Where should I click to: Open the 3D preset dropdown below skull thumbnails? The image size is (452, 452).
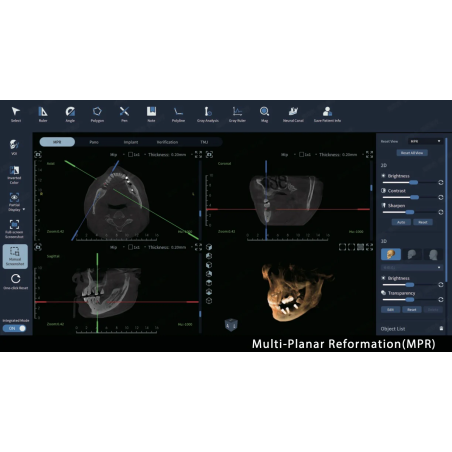click(x=412, y=267)
